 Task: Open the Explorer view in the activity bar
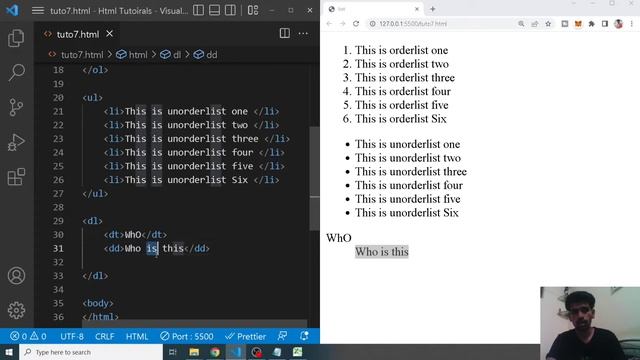coord(16,38)
